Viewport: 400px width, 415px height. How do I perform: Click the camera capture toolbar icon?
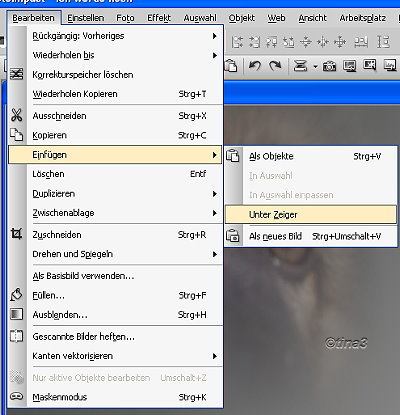coord(329,66)
